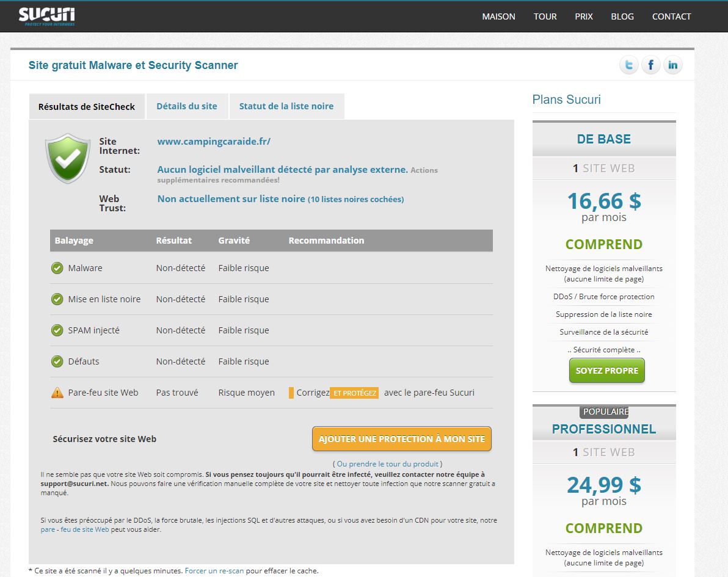Open the Facebook share icon
The image size is (728, 577).
click(650, 65)
